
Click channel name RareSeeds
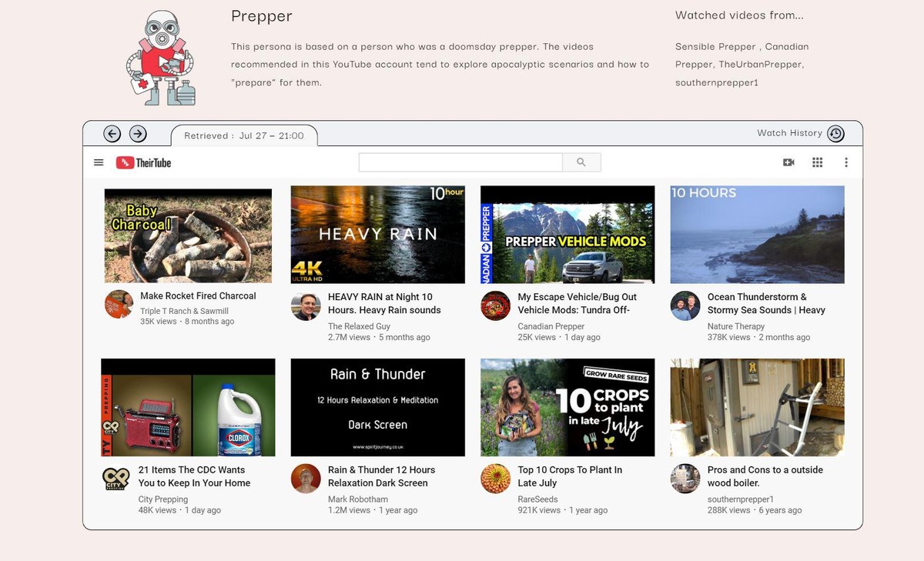(537, 499)
